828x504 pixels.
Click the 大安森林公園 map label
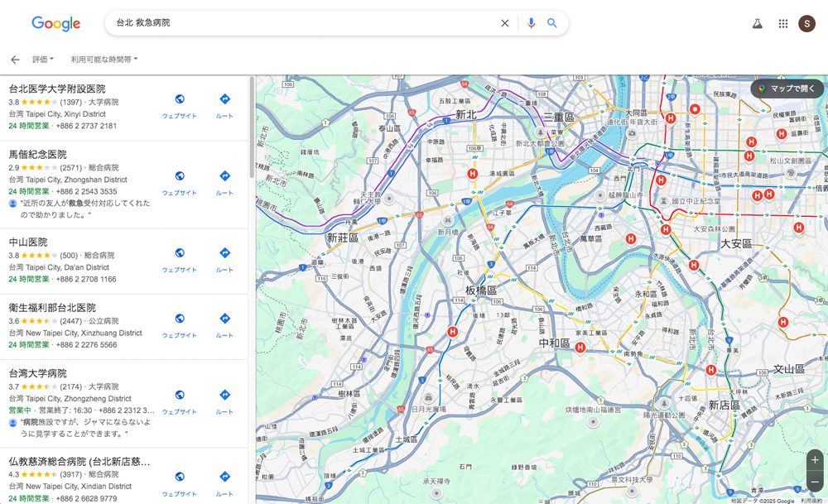pos(714,229)
